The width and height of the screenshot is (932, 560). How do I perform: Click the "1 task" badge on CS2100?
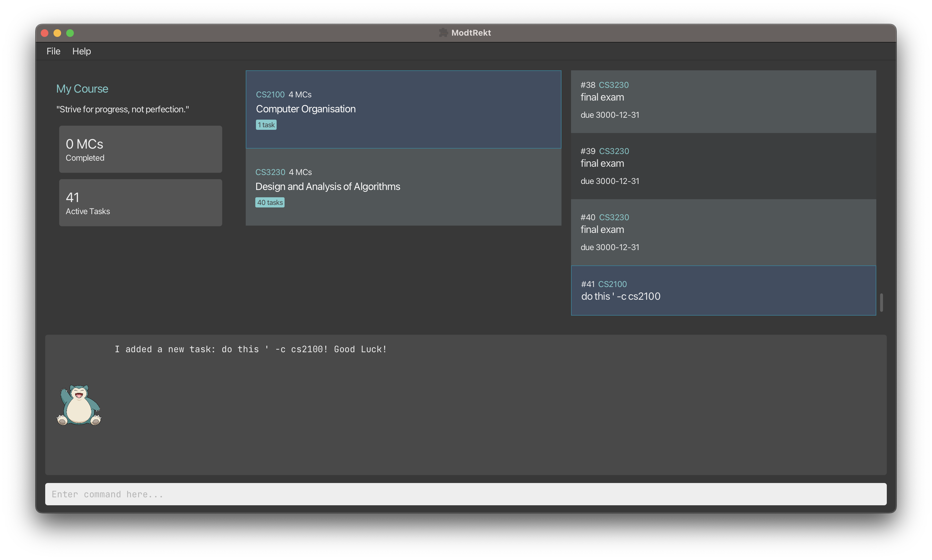pos(266,125)
